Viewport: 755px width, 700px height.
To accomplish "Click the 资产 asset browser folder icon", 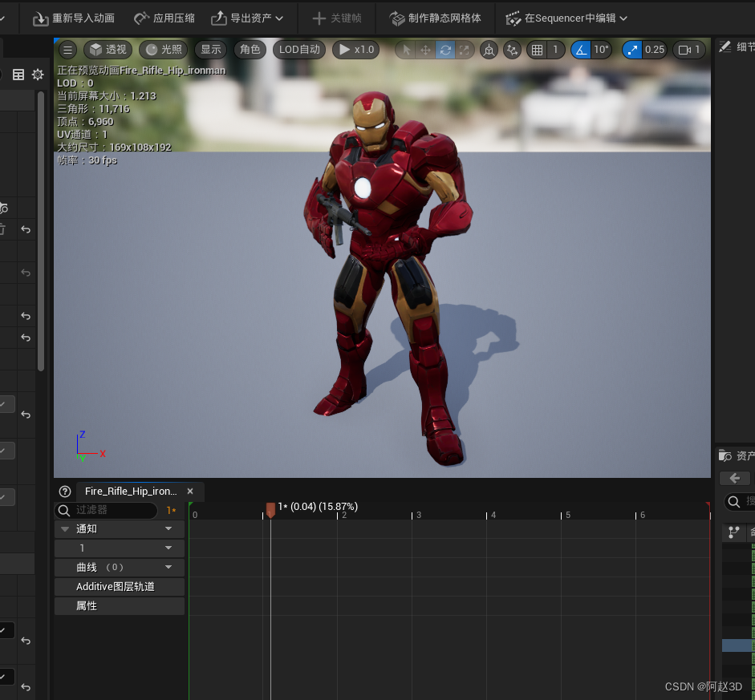I will [x=725, y=455].
